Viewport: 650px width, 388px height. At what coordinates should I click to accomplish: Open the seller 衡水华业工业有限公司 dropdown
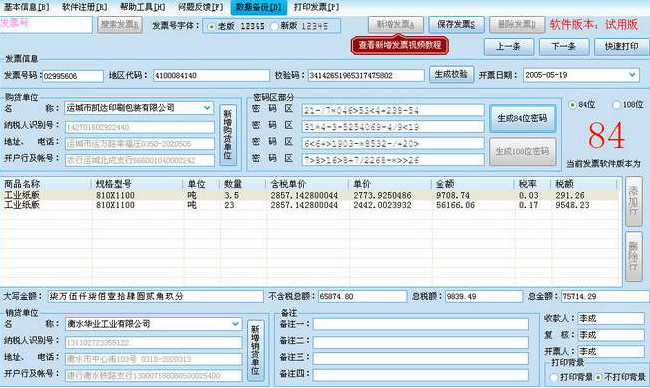(x=235, y=324)
